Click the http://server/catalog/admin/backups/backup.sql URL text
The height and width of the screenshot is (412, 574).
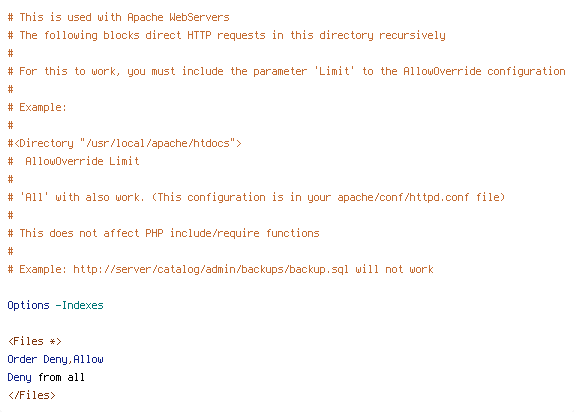tap(211, 270)
